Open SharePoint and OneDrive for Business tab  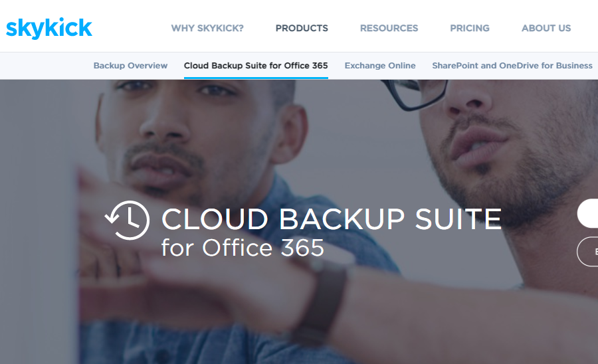coord(512,66)
